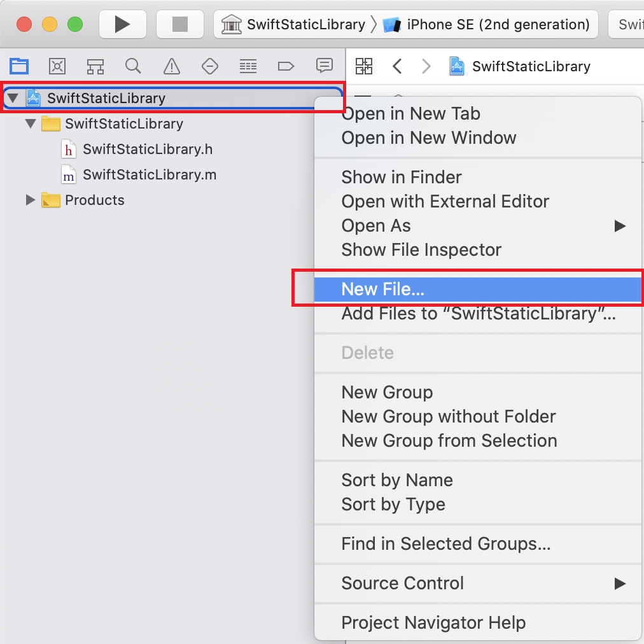
Task: Open the Breakpoint navigator icon
Action: pos(286,66)
